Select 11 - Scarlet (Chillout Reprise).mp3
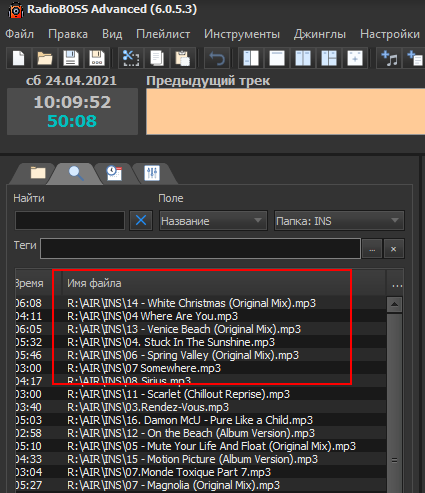425x493 pixels. tap(201, 394)
